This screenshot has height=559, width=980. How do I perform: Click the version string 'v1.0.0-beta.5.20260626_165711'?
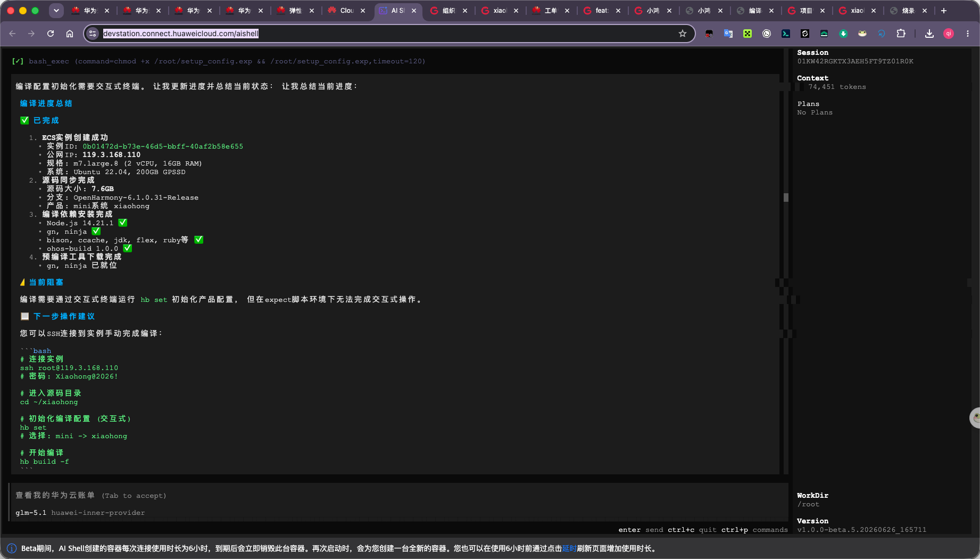[x=862, y=530]
